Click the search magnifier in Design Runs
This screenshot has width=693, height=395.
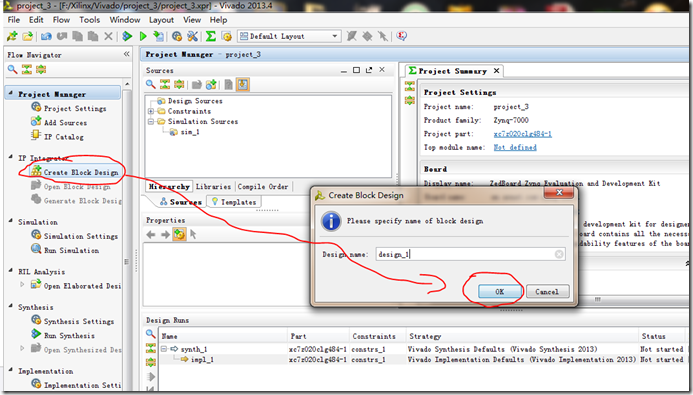(x=151, y=334)
